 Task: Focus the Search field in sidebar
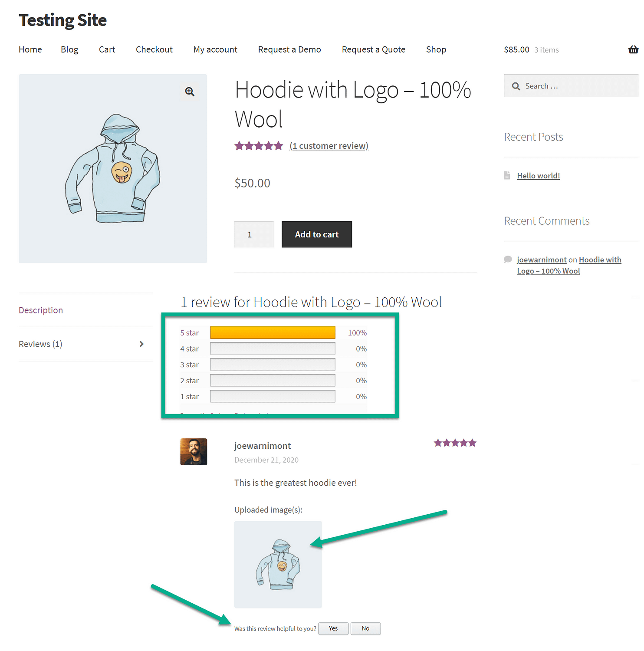(571, 86)
